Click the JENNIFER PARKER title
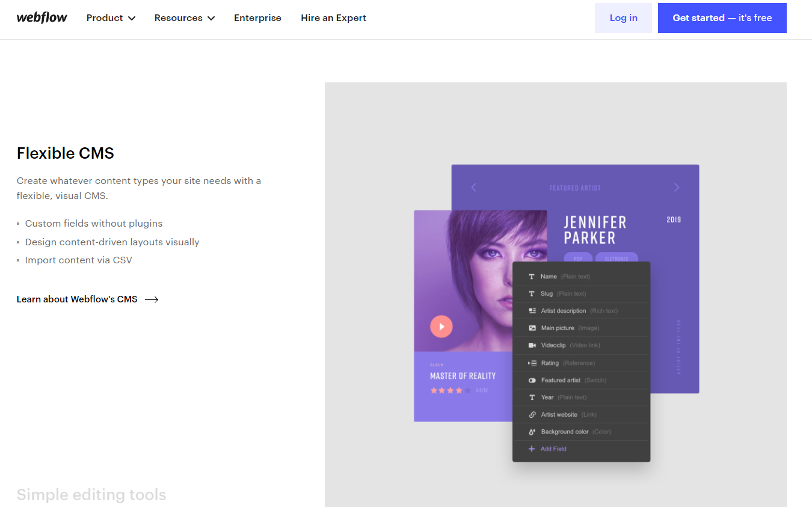The width and height of the screenshot is (812, 508). pos(595,230)
